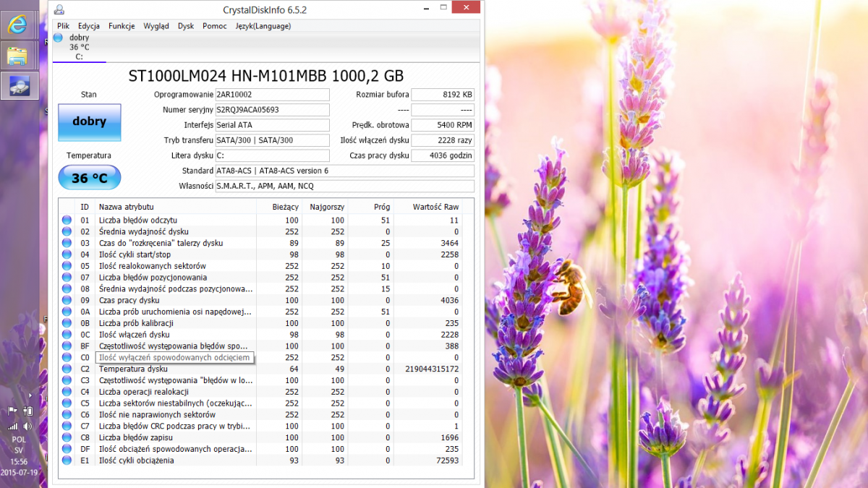Click the orb beside Ilość cykli obciążenia
Viewport: 868px width, 488px height.
point(67,461)
